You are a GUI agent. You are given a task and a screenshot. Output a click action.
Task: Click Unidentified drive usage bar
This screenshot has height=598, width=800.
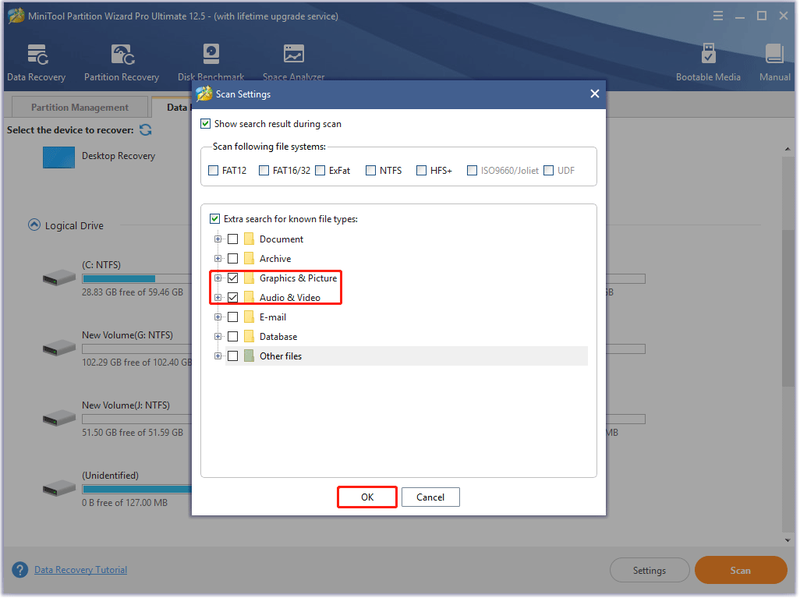pyautogui.click(x=137, y=489)
